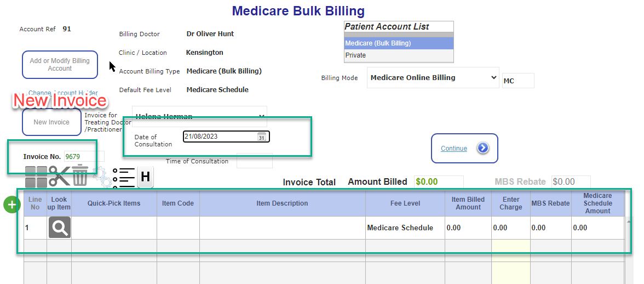
Task: Click the Fee Level column header
Action: (405, 203)
